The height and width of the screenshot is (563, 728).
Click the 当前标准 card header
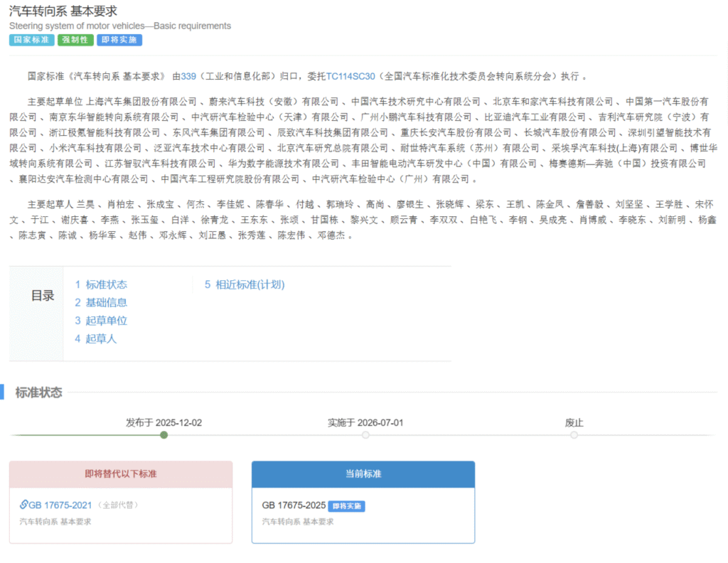[x=363, y=474]
